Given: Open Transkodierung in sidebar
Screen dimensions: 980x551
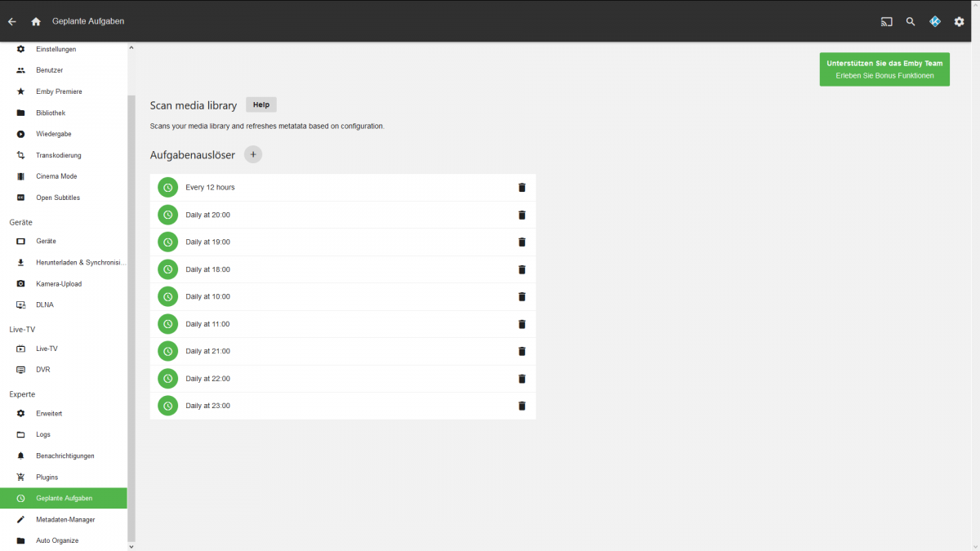Looking at the screenshot, I should coord(64,155).
